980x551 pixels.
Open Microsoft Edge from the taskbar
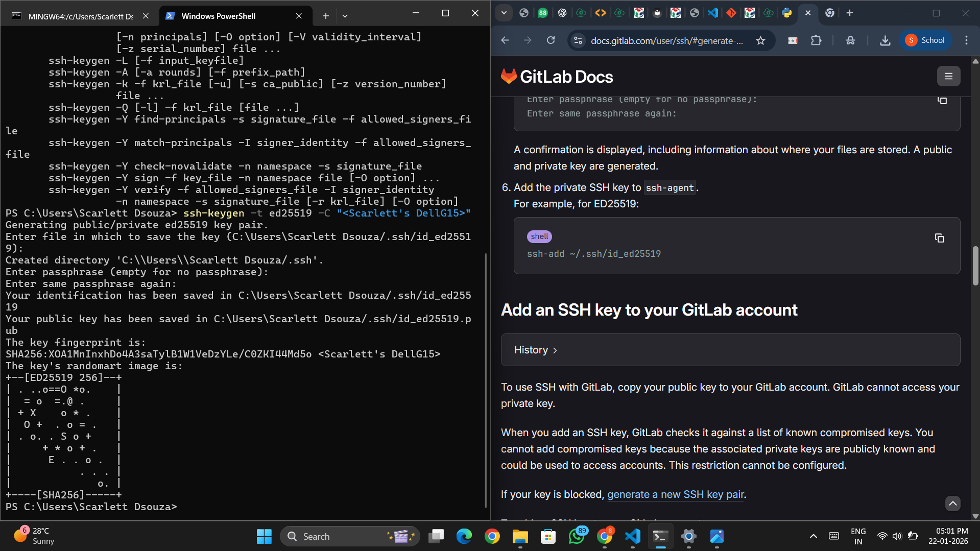[x=464, y=536]
